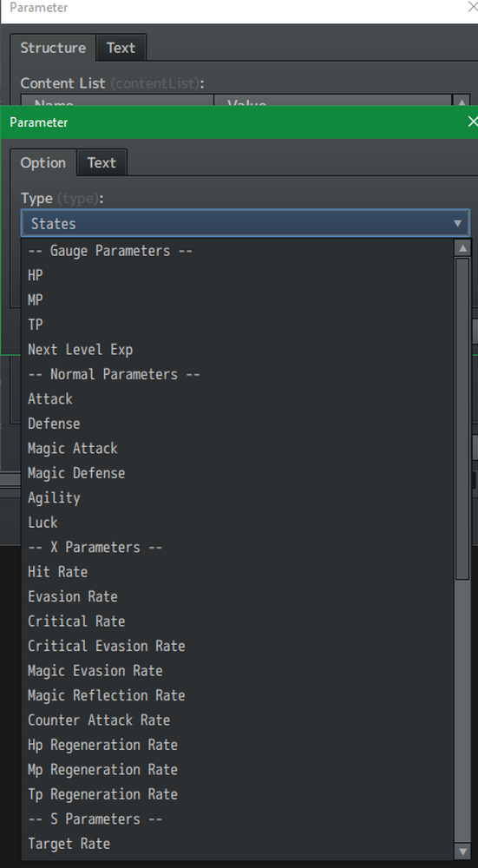Select Magic Defense from the list
The height and width of the screenshot is (868, 478).
point(238,473)
